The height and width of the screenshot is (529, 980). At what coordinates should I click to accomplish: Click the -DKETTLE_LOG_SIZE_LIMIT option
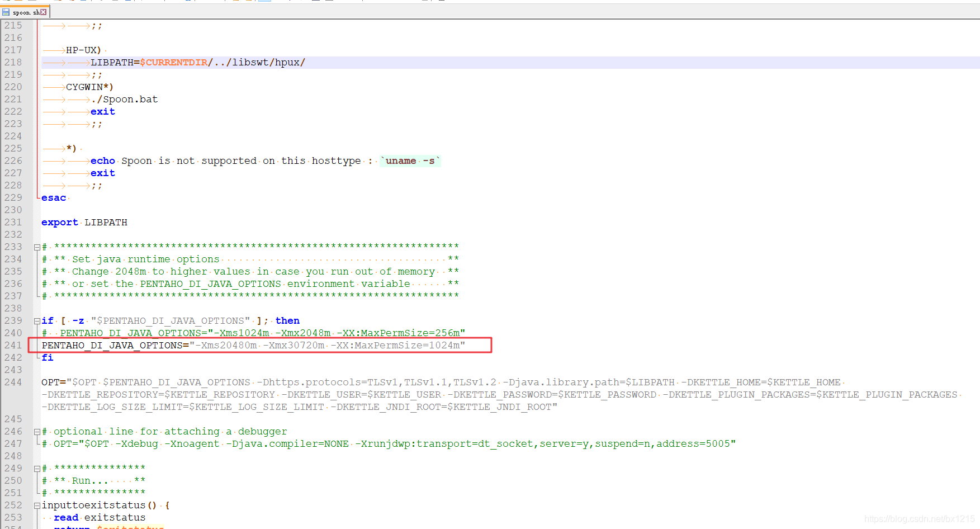183,407
